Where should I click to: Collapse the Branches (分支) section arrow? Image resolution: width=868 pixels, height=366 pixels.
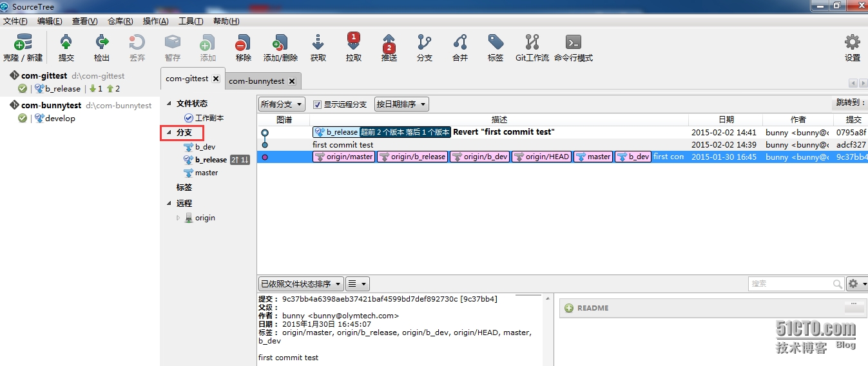pos(169,133)
